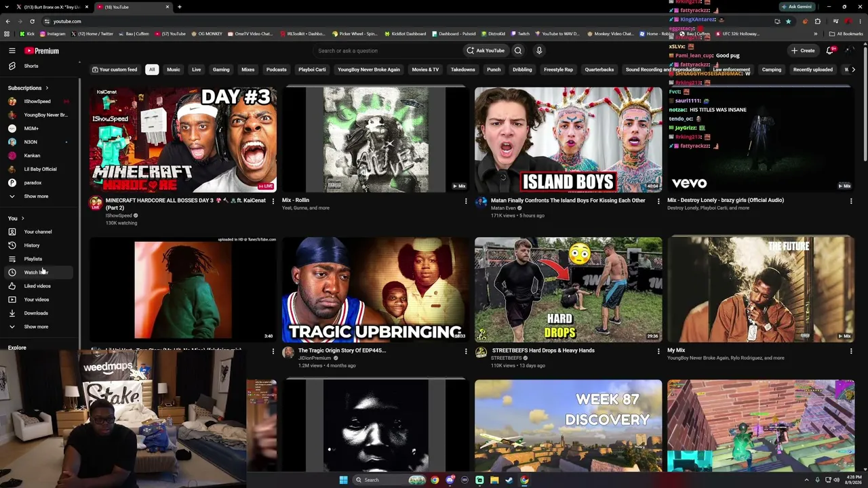Screen dimensions: 868x488
Task: Click the browser address bar
Action: coord(407,21)
